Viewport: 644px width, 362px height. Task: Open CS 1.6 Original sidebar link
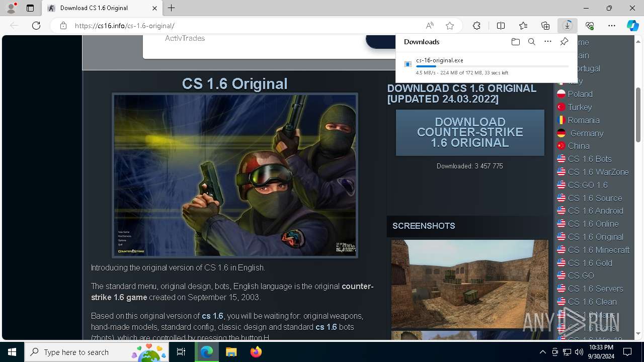(x=595, y=237)
